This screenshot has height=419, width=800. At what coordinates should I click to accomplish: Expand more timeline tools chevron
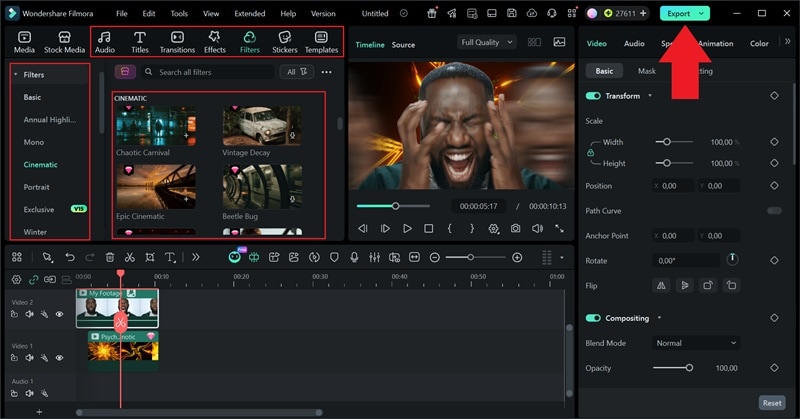point(195,257)
